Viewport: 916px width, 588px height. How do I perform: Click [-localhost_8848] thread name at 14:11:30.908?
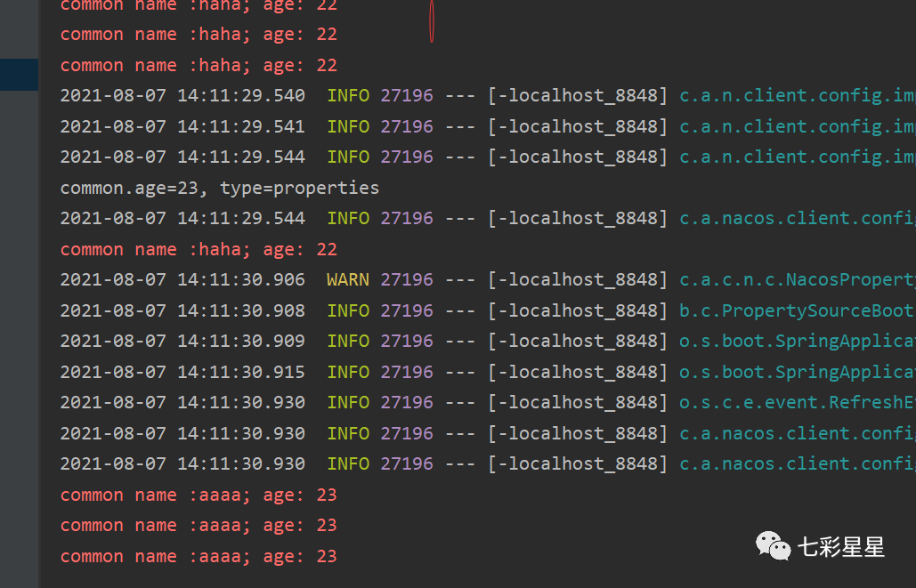(x=578, y=310)
